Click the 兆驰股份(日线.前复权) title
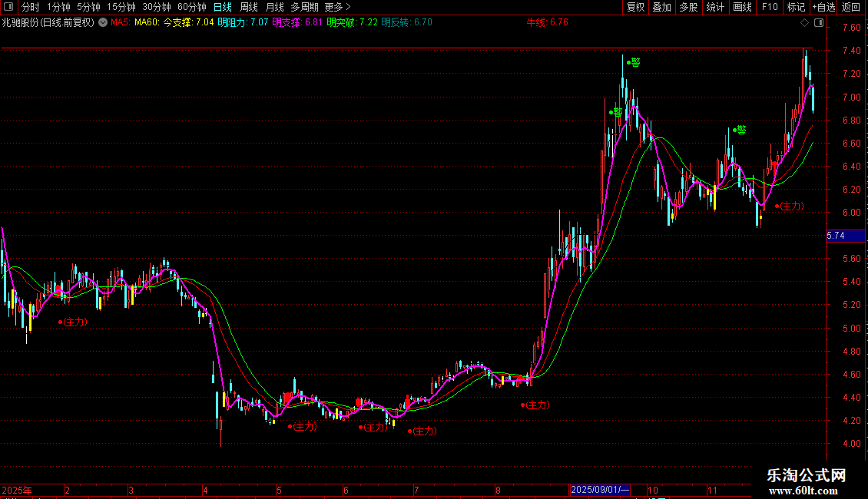The height and width of the screenshot is (499, 868). (48, 23)
